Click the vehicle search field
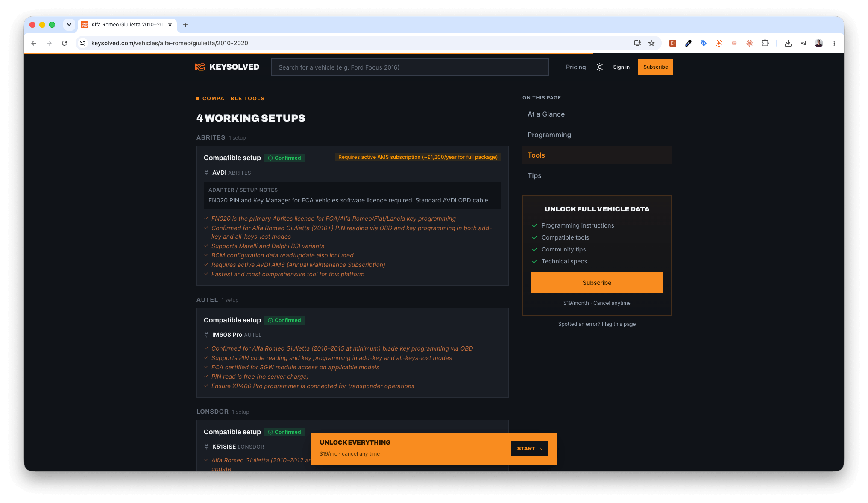 tap(410, 67)
